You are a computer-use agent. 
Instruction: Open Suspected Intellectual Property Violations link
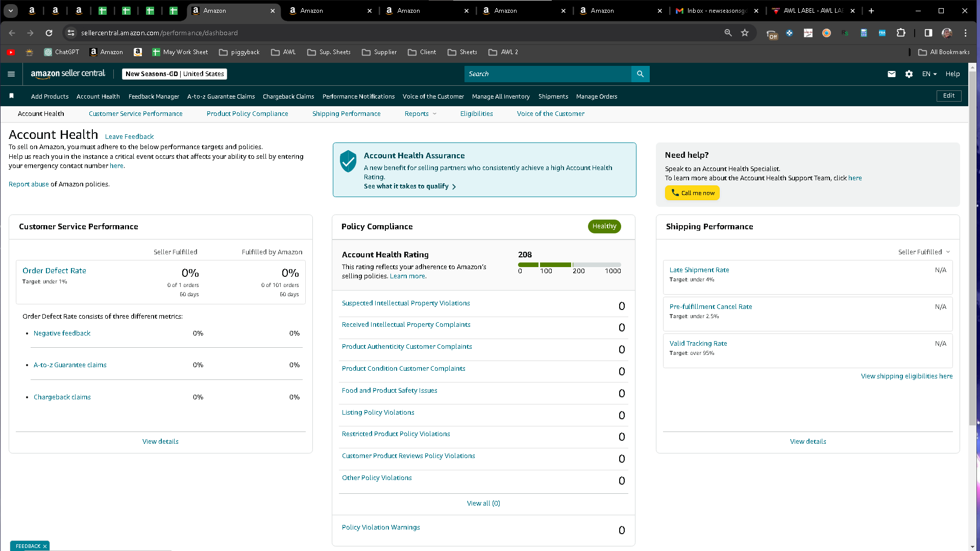[x=406, y=303]
